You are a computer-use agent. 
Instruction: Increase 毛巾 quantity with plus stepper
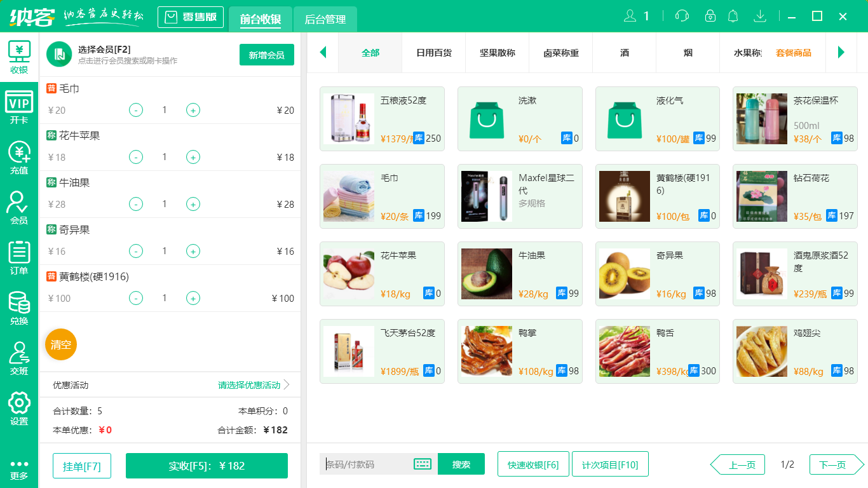click(x=193, y=109)
